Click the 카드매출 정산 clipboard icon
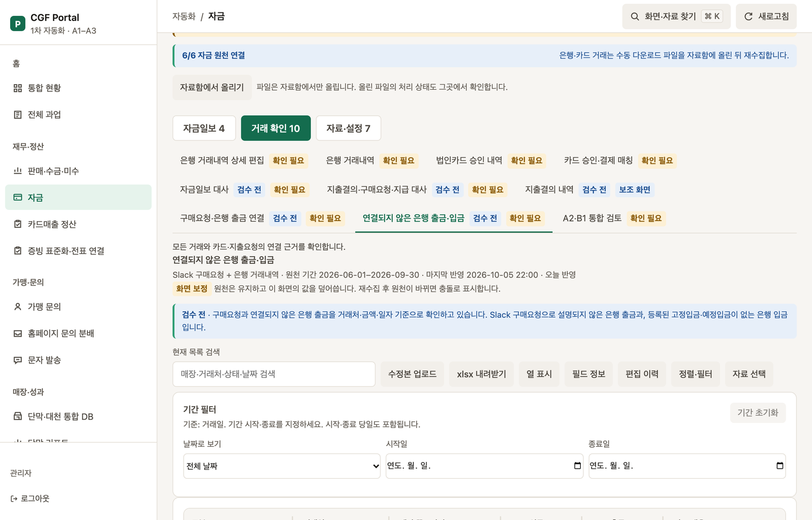The height and width of the screenshot is (520, 812). (x=17, y=224)
